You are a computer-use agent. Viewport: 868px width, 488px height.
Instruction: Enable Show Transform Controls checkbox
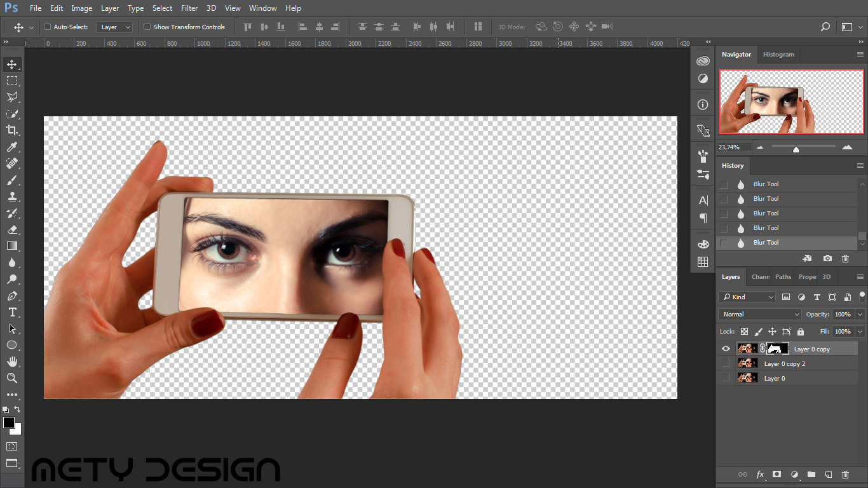point(147,27)
